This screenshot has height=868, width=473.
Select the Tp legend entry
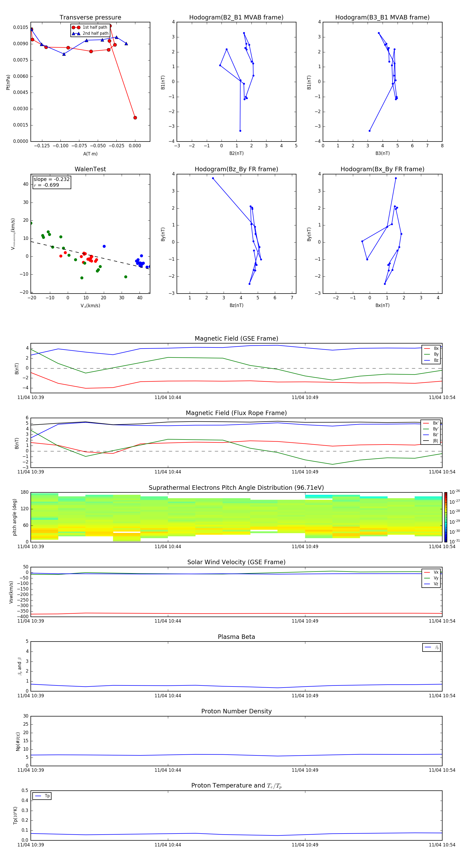[42, 796]
